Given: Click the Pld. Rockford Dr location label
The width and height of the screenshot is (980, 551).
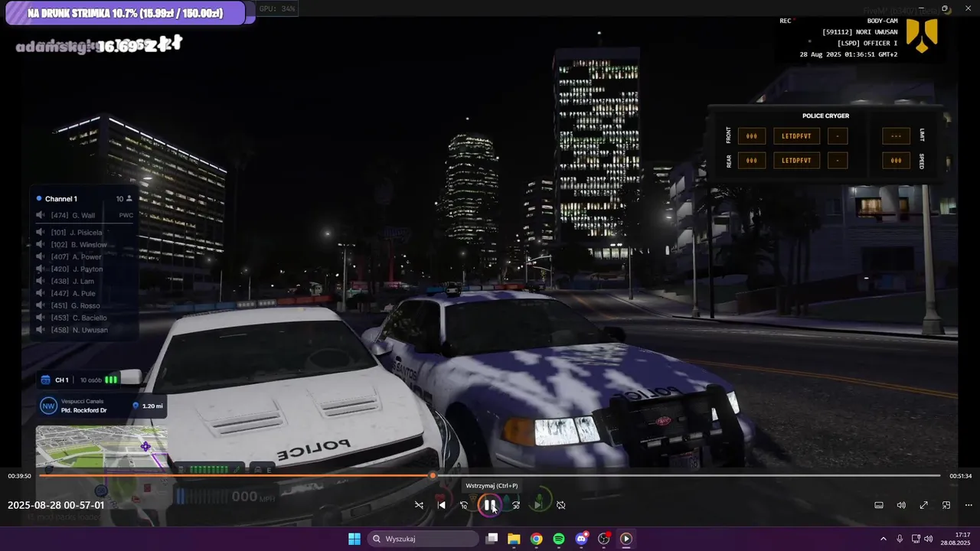Looking at the screenshot, I should tap(84, 410).
